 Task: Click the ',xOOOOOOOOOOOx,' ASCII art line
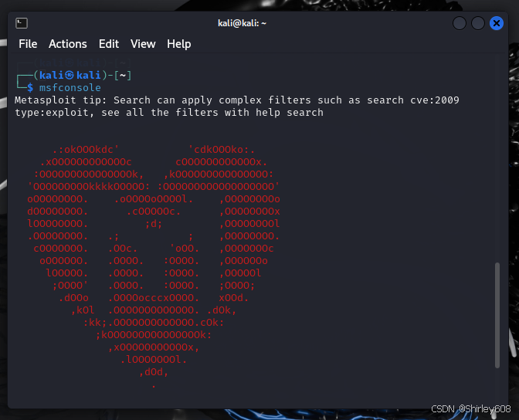[154, 347]
